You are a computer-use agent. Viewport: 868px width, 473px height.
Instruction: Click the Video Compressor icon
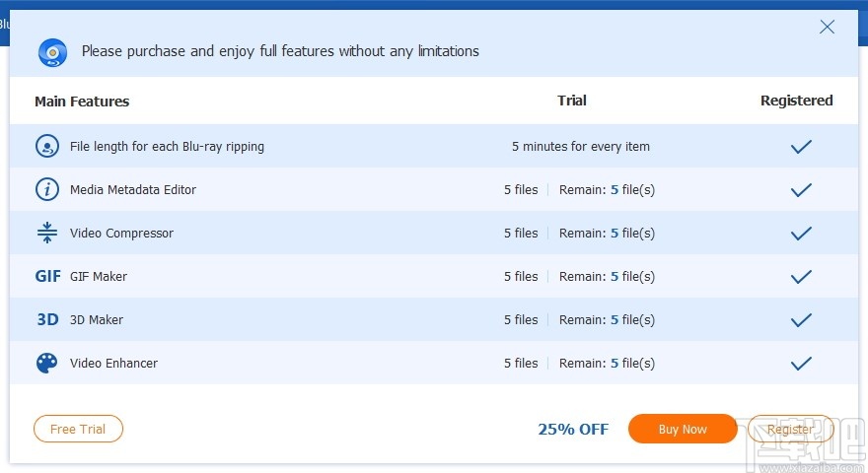(x=47, y=234)
